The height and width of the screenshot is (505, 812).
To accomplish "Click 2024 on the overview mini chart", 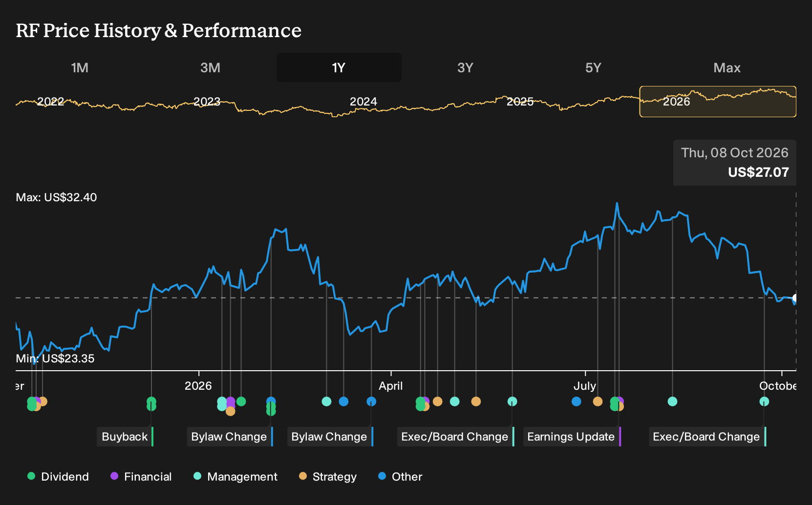I will click(x=363, y=102).
